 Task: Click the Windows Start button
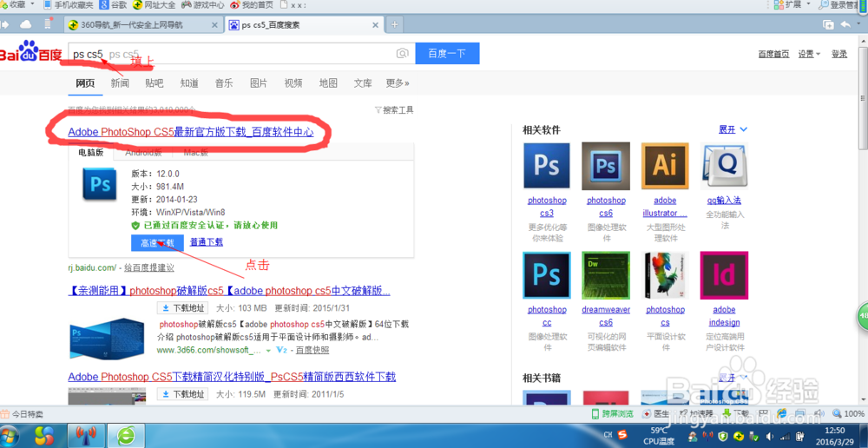pyautogui.click(x=10, y=436)
